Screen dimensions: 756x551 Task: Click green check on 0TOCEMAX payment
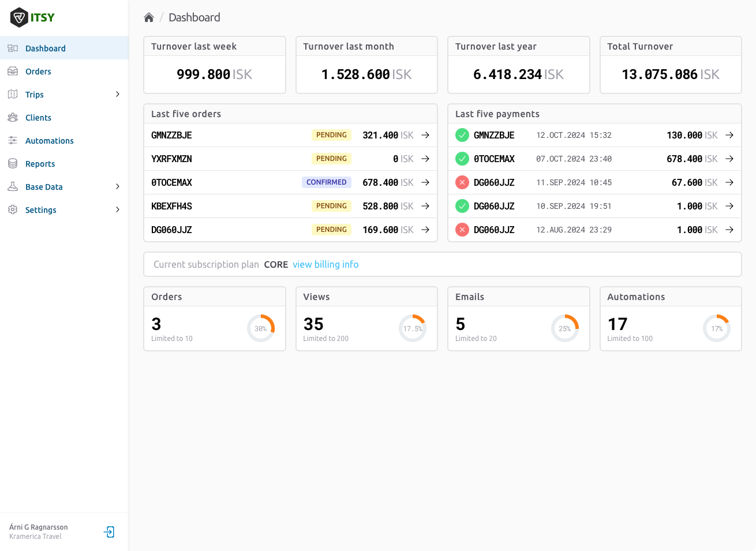pos(462,159)
